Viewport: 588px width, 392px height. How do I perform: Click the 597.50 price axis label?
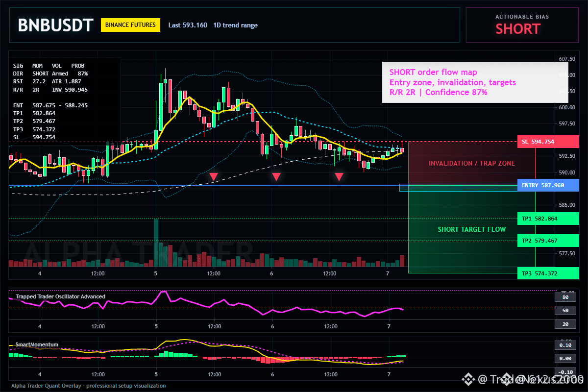[x=567, y=123]
